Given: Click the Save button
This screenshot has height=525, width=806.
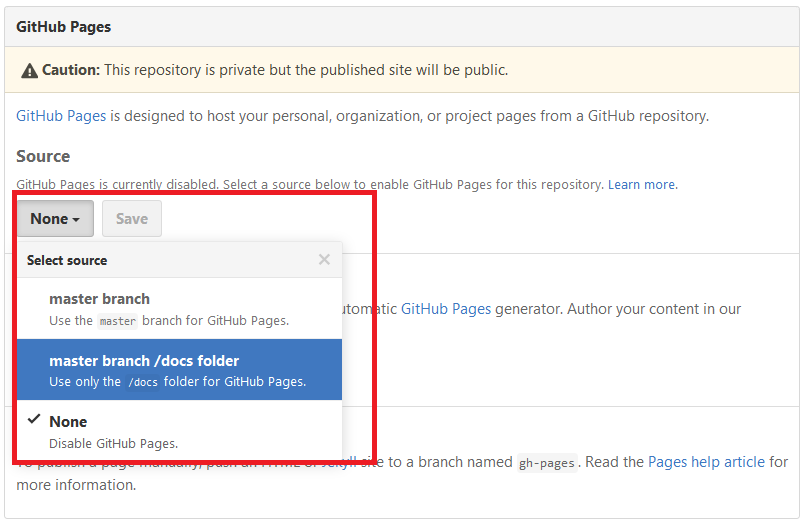Looking at the screenshot, I should [x=132, y=219].
